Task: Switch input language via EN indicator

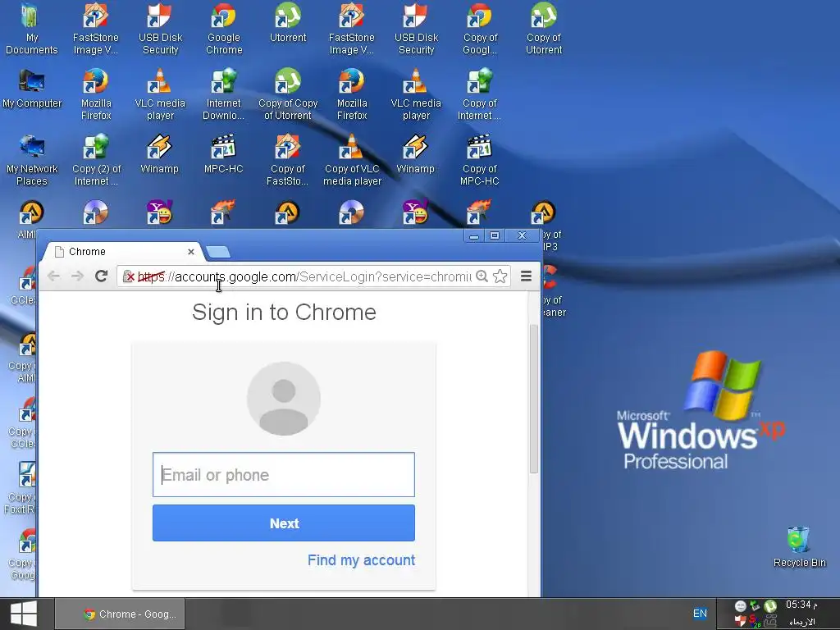Action: click(700, 614)
